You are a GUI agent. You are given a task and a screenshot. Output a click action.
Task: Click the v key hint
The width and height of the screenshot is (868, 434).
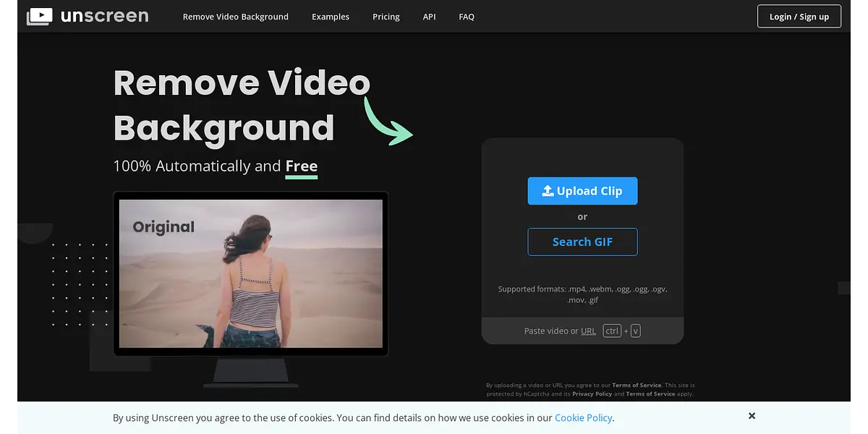[636, 331]
